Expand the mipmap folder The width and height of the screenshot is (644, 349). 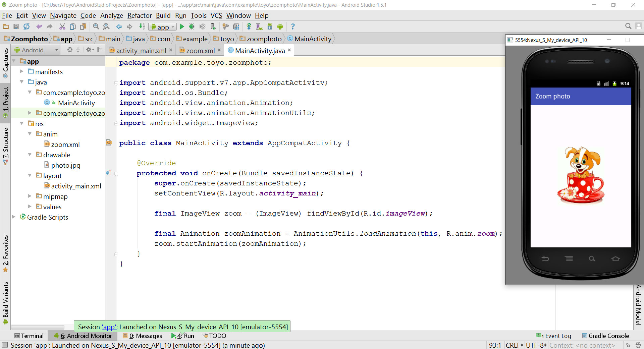(30, 196)
